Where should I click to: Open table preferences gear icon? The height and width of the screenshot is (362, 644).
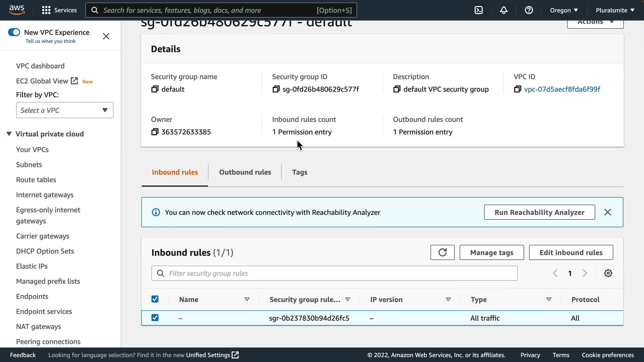(x=608, y=273)
